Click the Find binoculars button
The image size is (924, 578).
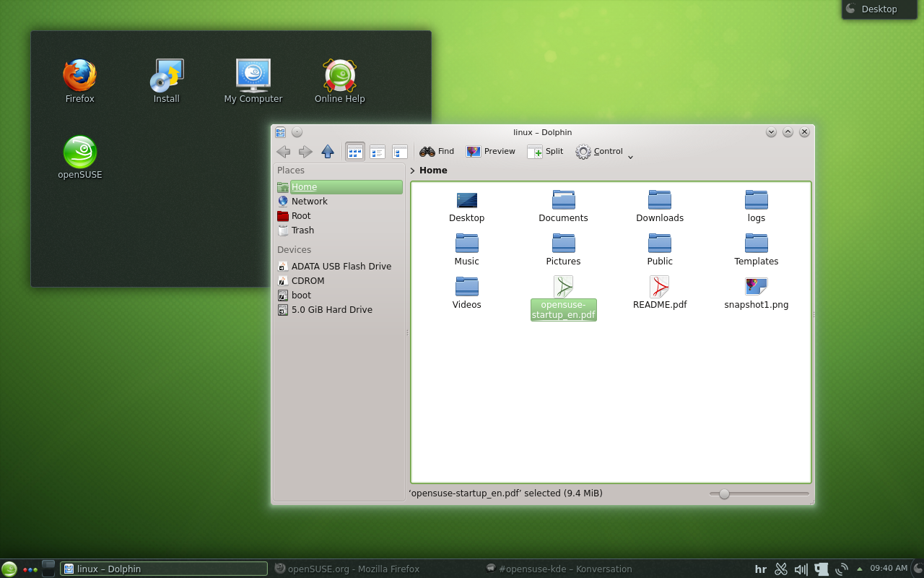tap(437, 152)
